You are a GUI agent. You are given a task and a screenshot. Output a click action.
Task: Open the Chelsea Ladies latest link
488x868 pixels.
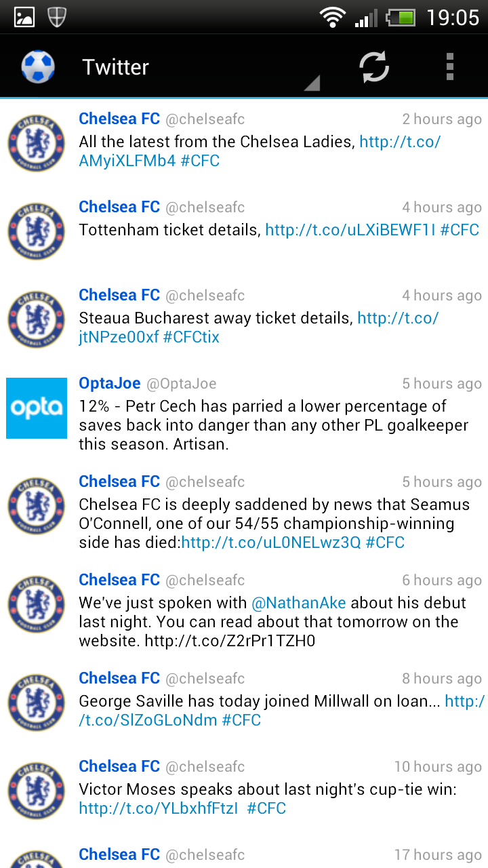click(260, 151)
